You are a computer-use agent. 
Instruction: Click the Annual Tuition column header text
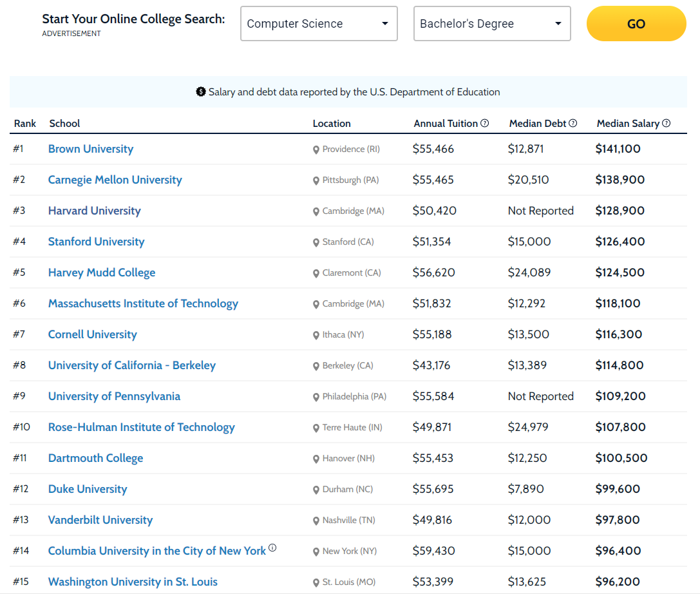coord(446,123)
